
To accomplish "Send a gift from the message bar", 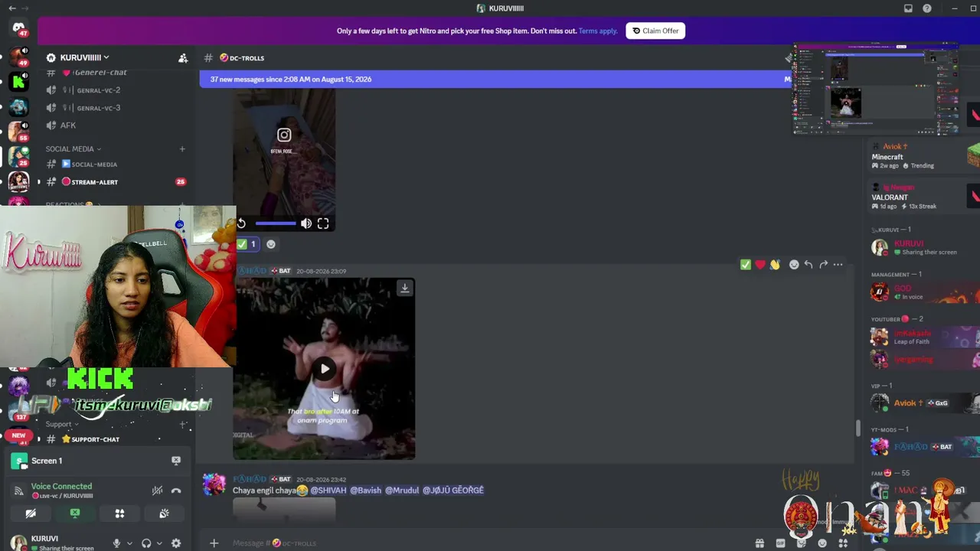I will (x=759, y=543).
